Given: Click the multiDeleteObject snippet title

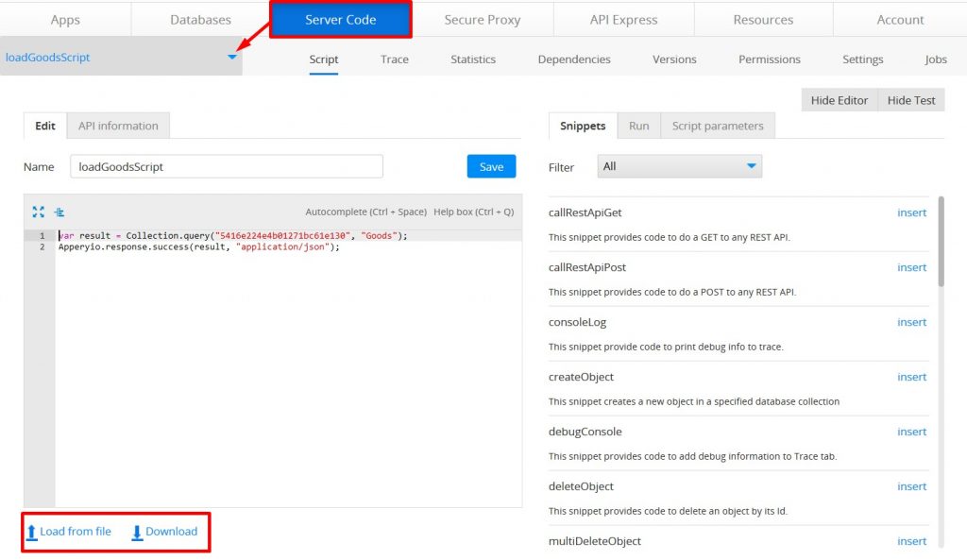Looking at the screenshot, I should pyautogui.click(x=595, y=541).
